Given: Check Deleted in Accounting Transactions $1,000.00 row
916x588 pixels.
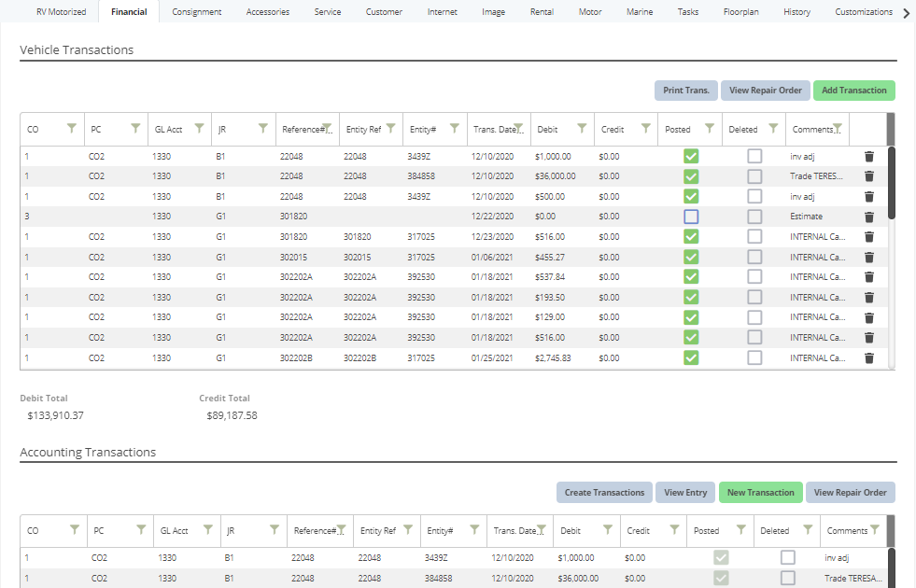Looking at the screenshot, I should click(x=787, y=557).
